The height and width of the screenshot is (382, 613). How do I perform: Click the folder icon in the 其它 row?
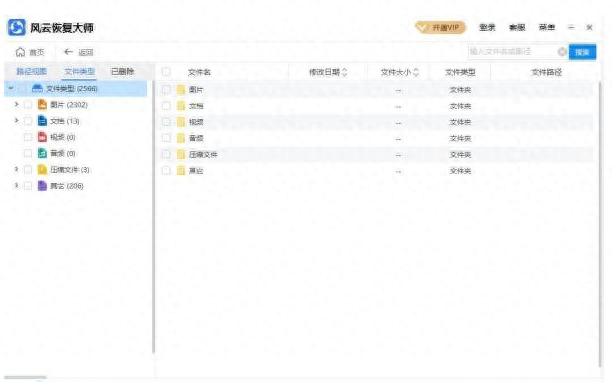point(181,170)
